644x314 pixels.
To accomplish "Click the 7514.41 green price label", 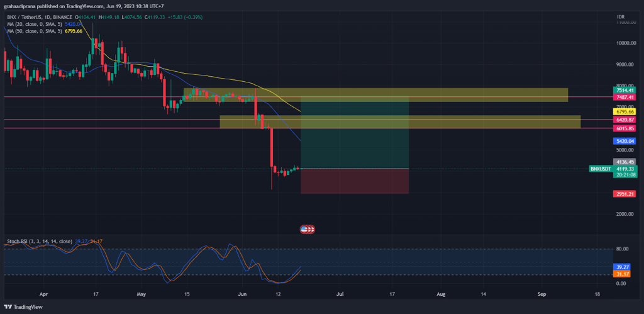I will click(625, 91).
